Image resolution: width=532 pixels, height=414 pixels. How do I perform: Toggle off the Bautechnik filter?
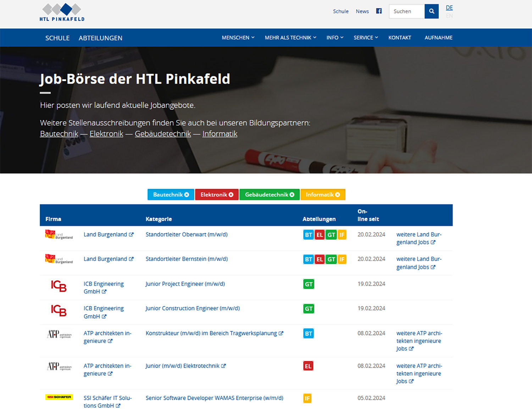pos(171,195)
